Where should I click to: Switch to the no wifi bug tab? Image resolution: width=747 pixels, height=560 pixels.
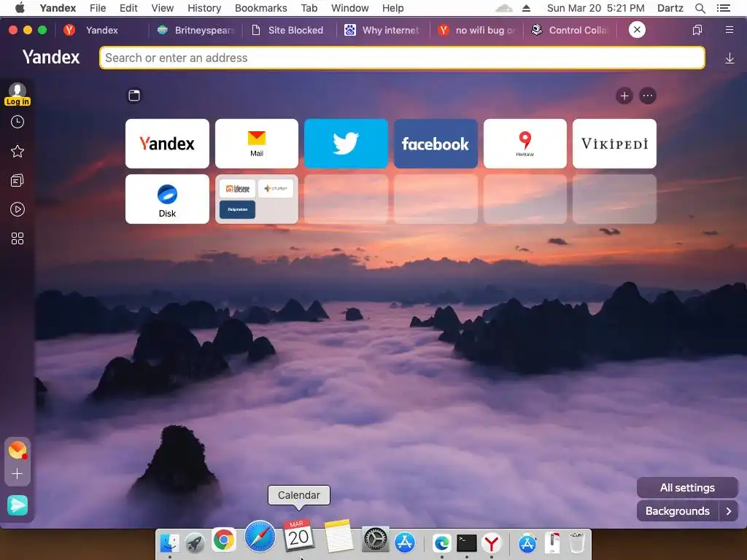coord(476,30)
